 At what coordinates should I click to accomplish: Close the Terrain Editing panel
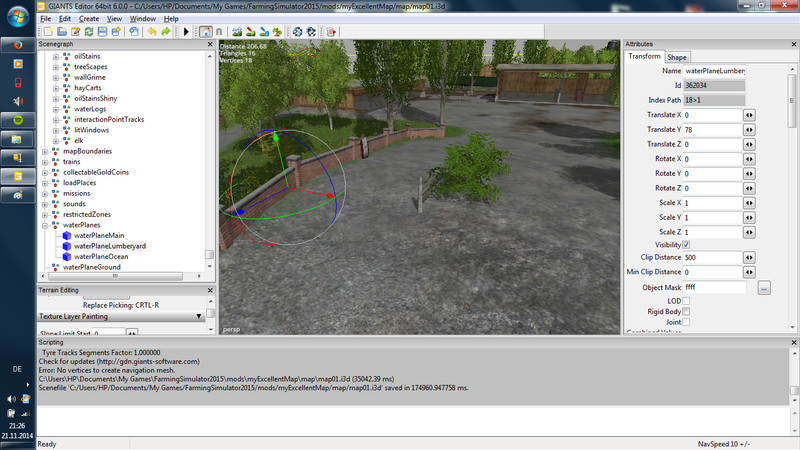[x=210, y=290]
